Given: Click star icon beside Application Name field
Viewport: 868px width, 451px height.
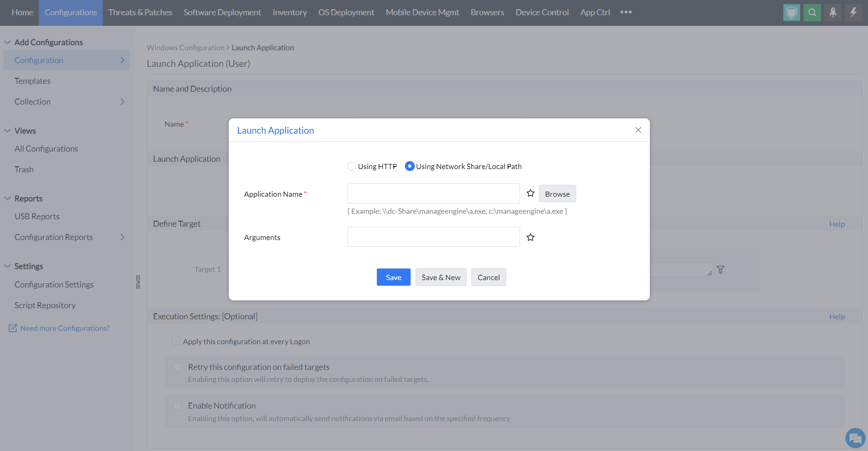Looking at the screenshot, I should pyautogui.click(x=531, y=193).
